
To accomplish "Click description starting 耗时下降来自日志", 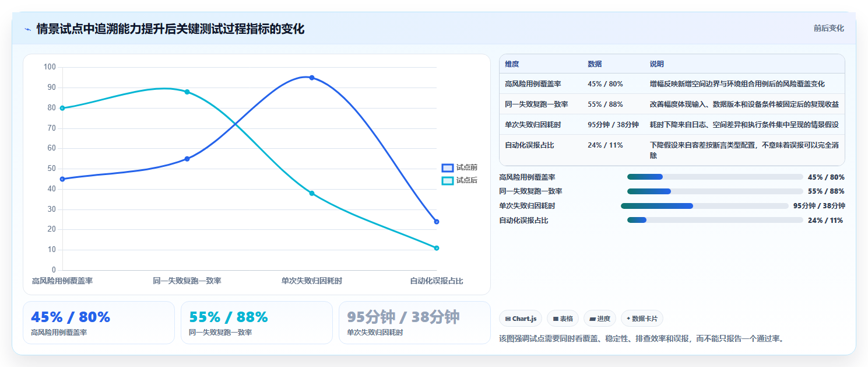I will pos(744,125).
